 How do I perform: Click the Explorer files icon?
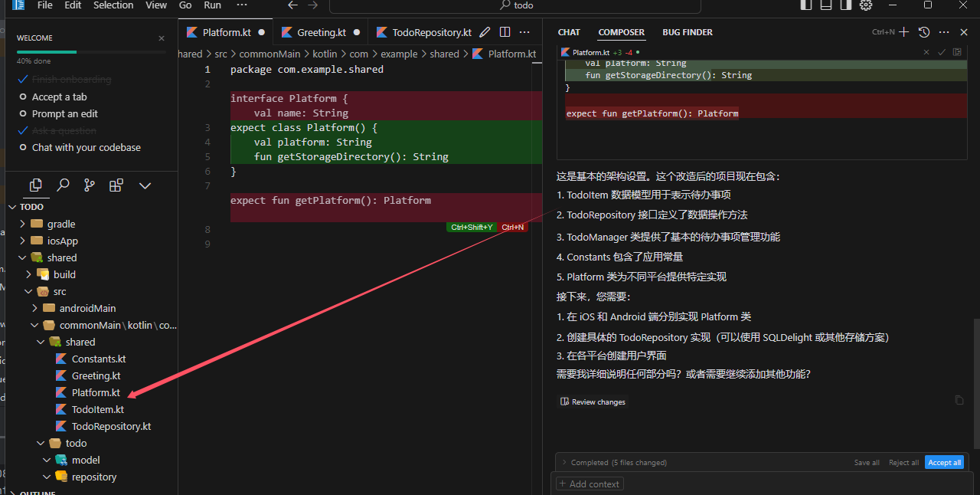pos(36,185)
